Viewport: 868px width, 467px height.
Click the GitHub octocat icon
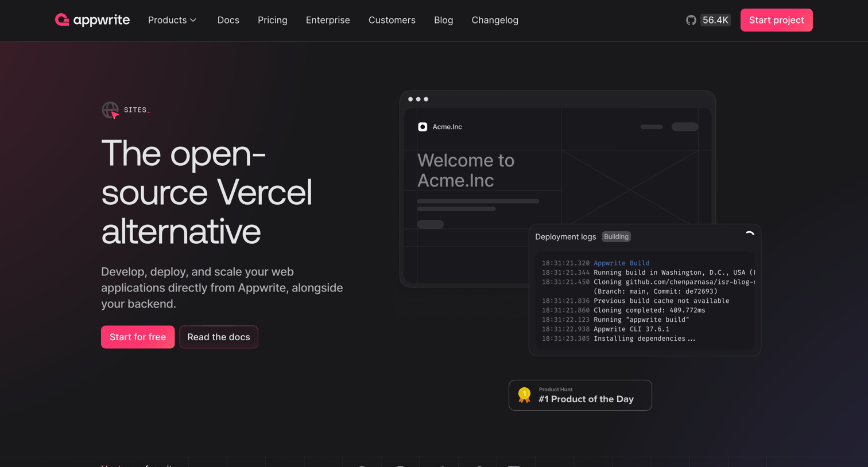[x=691, y=20]
